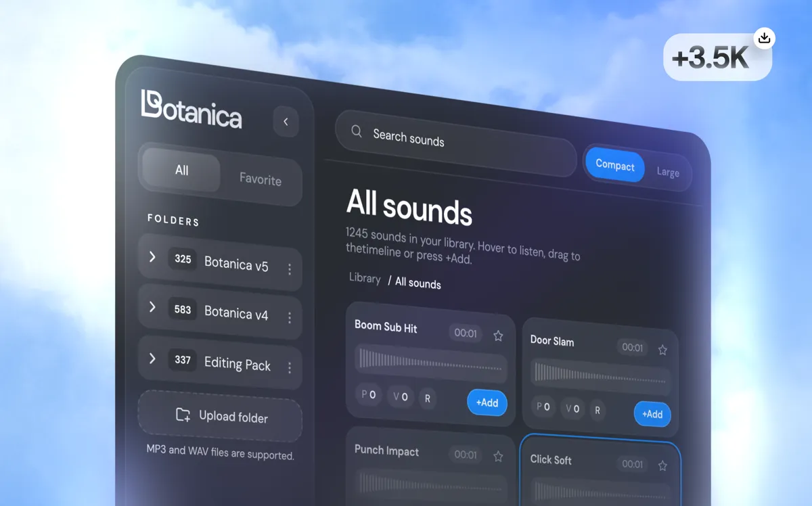Select the All tab in sidebar

[x=181, y=170]
